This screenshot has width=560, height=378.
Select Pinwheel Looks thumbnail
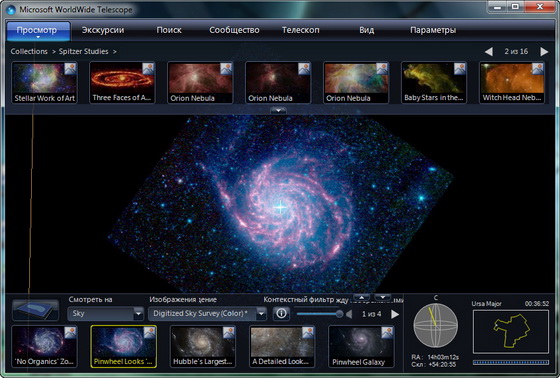(x=124, y=346)
